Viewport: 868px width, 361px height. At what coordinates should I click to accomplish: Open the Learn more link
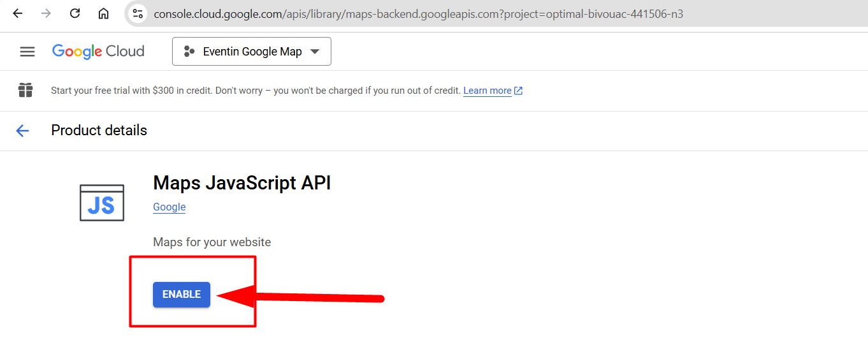tap(487, 91)
